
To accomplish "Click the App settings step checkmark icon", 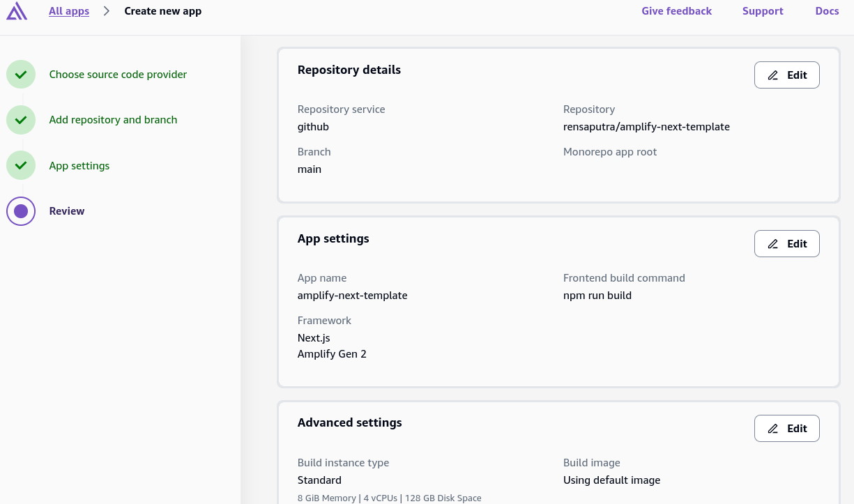I will click(21, 165).
